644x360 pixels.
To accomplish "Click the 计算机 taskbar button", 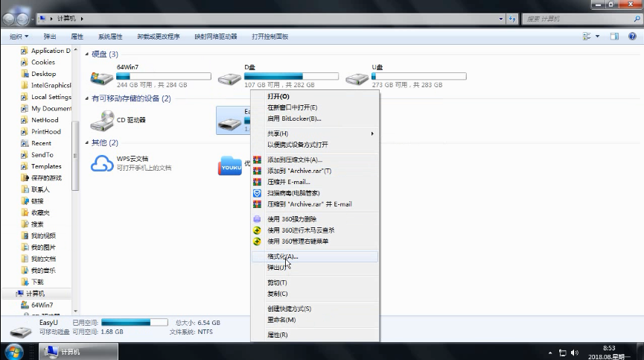I will pyautogui.click(x=79, y=353).
